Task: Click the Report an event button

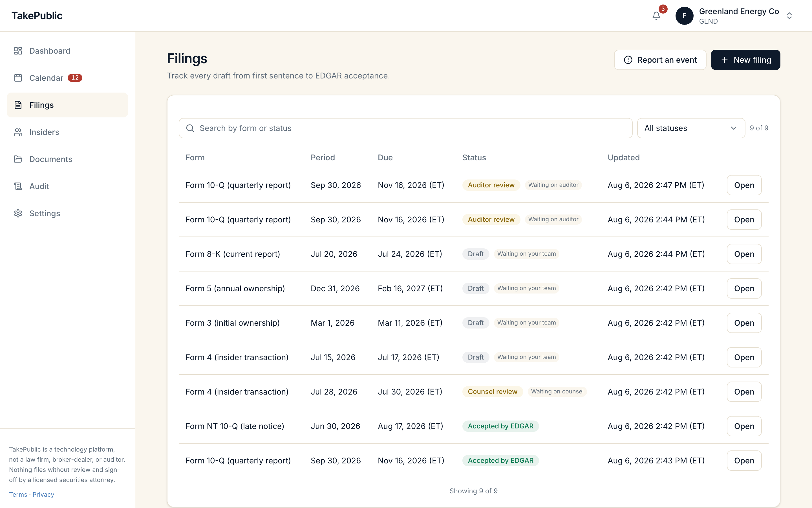Action: [660, 60]
